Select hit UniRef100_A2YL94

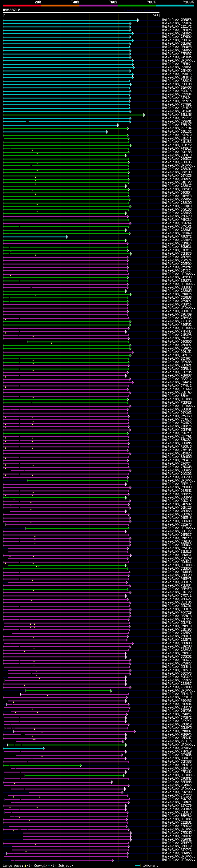coord(177,98)
